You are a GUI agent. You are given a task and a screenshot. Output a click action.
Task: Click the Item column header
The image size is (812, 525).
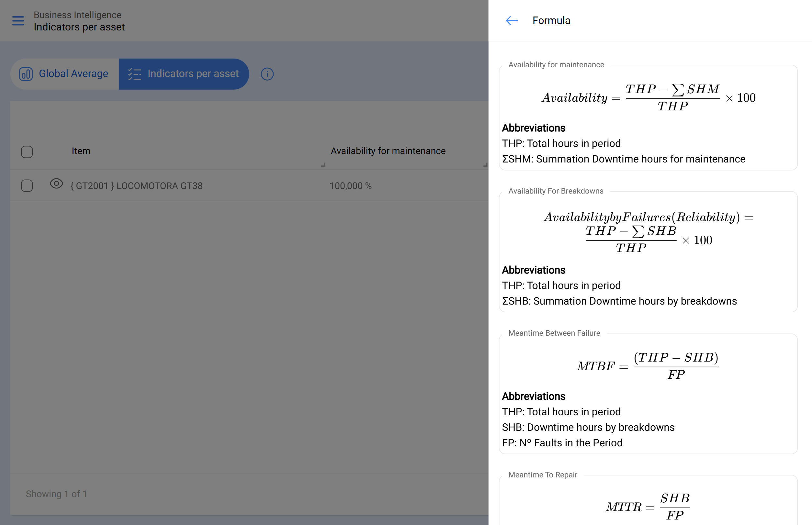point(81,151)
